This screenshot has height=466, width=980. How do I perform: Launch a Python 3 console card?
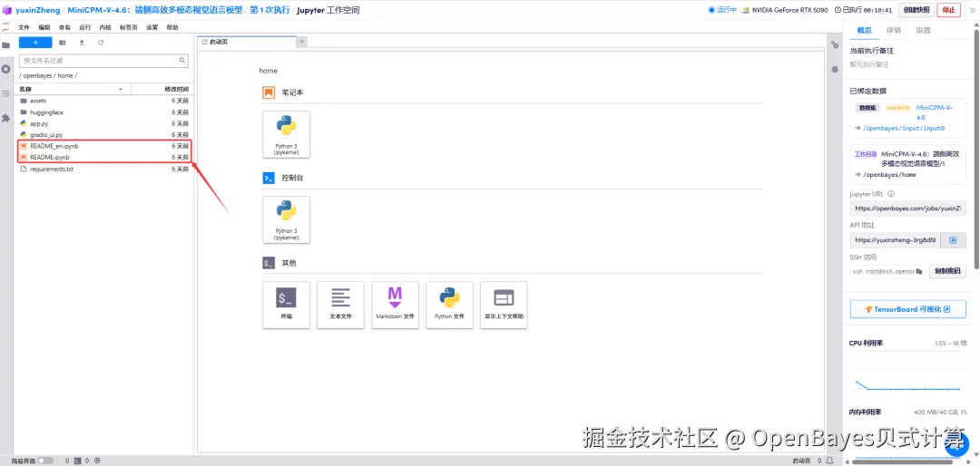coord(286,220)
